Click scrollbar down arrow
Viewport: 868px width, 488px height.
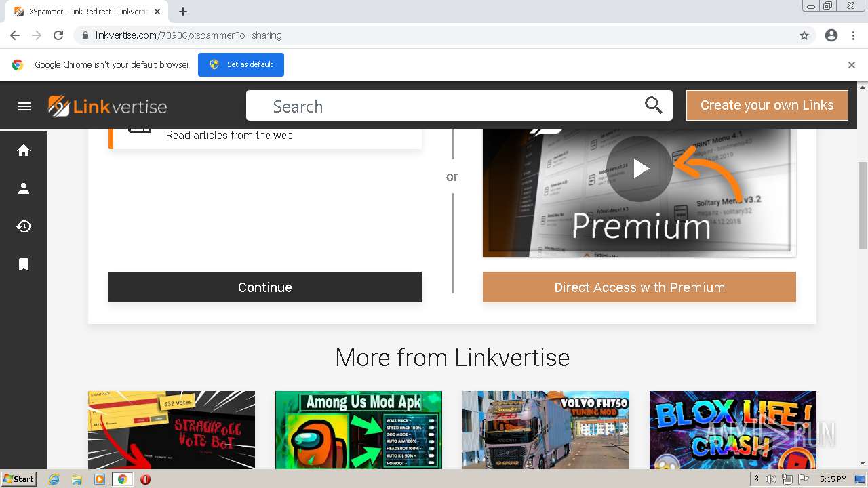pos(863,464)
